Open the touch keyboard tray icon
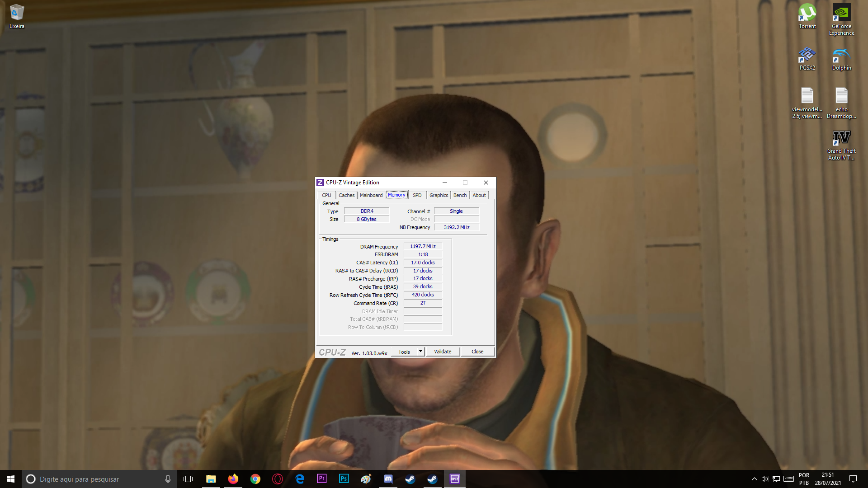Viewport: 868px width, 488px height. tap(788, 479)
